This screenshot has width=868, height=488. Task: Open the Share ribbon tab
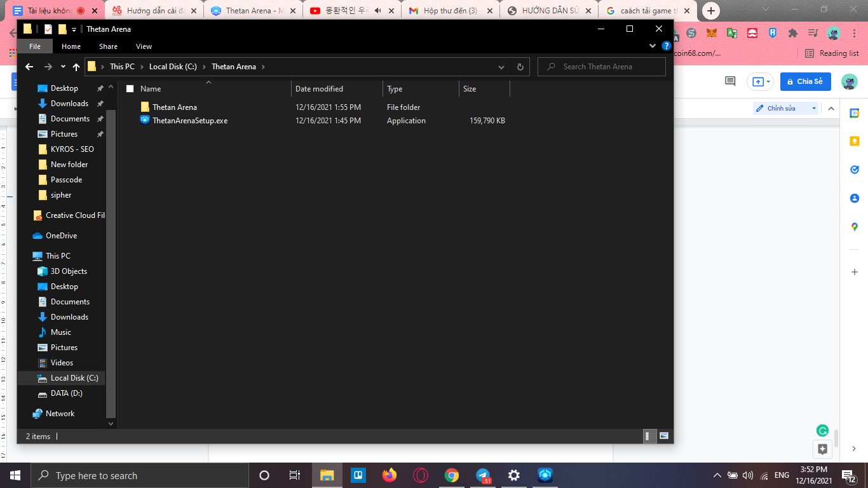[108, 46]
